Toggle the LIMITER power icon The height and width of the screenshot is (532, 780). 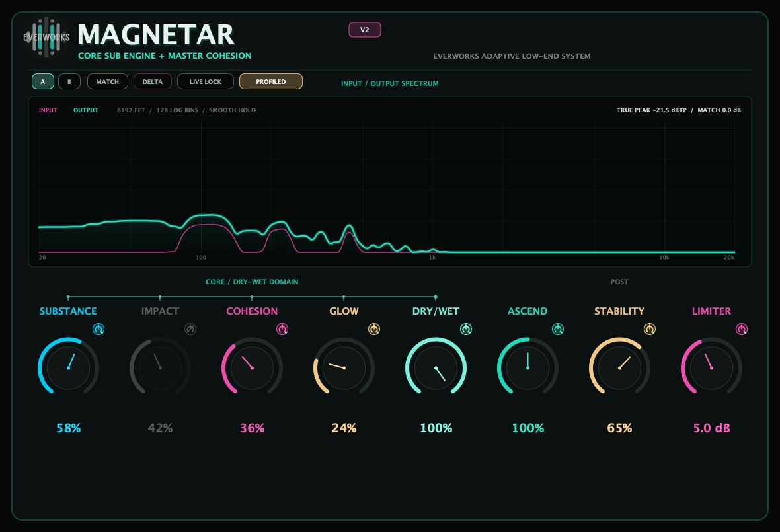pyautogui.click(x=742, y=329)
